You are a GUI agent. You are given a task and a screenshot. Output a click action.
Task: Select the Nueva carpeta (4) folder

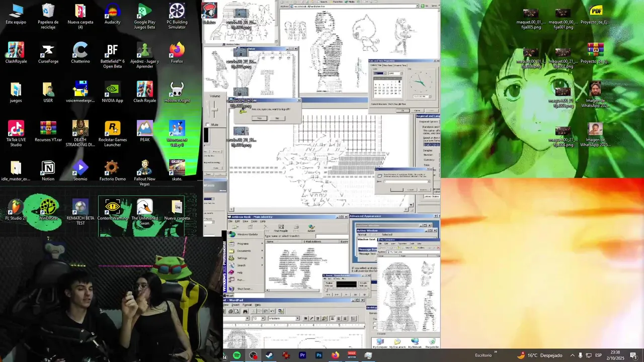click(80, 16)
